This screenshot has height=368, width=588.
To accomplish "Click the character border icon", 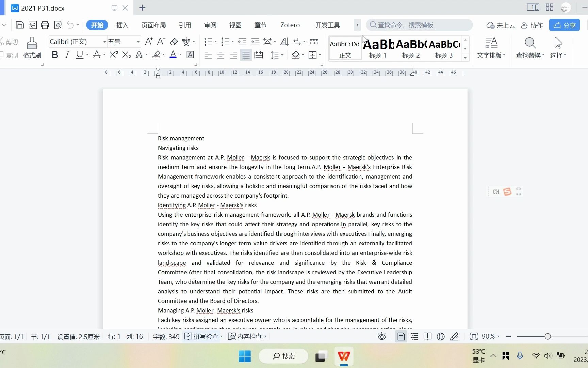I will pyautogui.click(x=191, y=55).
